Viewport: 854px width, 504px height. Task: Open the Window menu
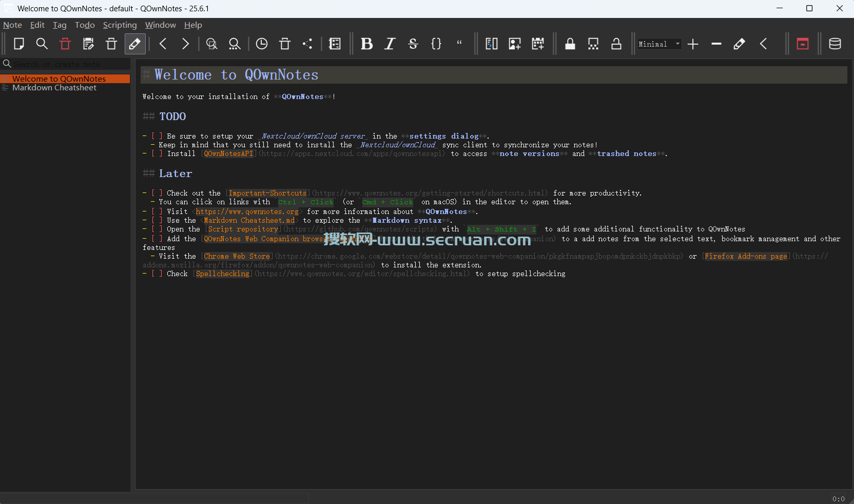pyautogui.click(x=160, y=25)
